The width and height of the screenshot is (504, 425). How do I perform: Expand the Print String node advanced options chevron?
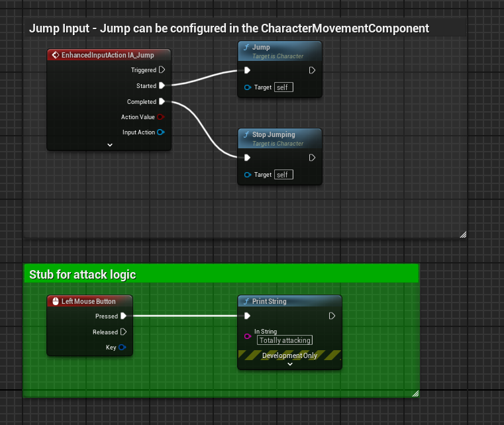(x=290, y=364)
